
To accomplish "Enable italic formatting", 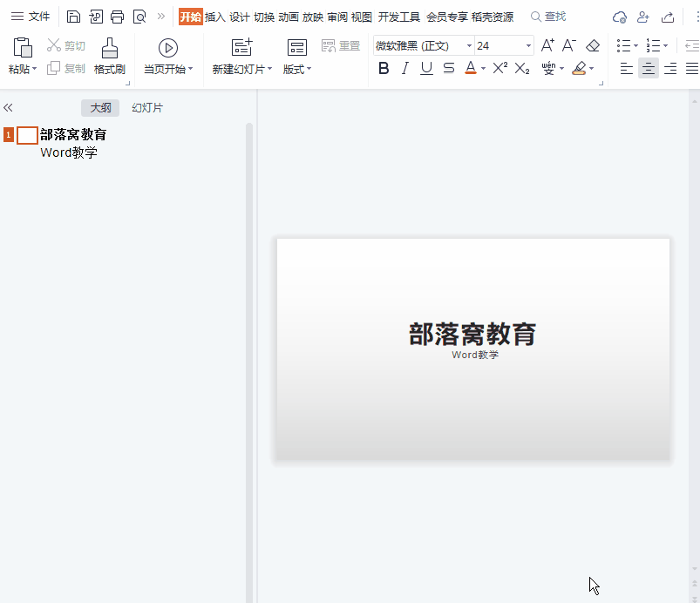I will (405, 67).
